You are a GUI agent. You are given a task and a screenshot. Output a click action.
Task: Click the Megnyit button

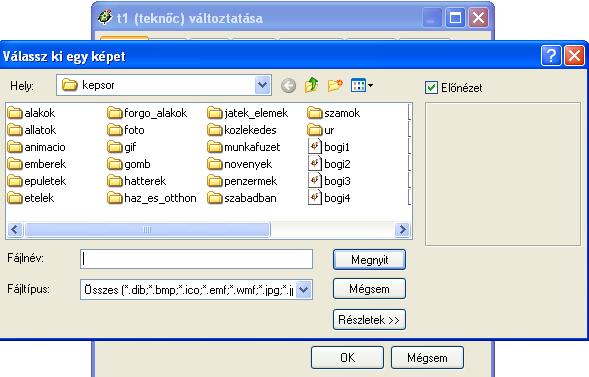pyautogui.click(x=369, y=259)
